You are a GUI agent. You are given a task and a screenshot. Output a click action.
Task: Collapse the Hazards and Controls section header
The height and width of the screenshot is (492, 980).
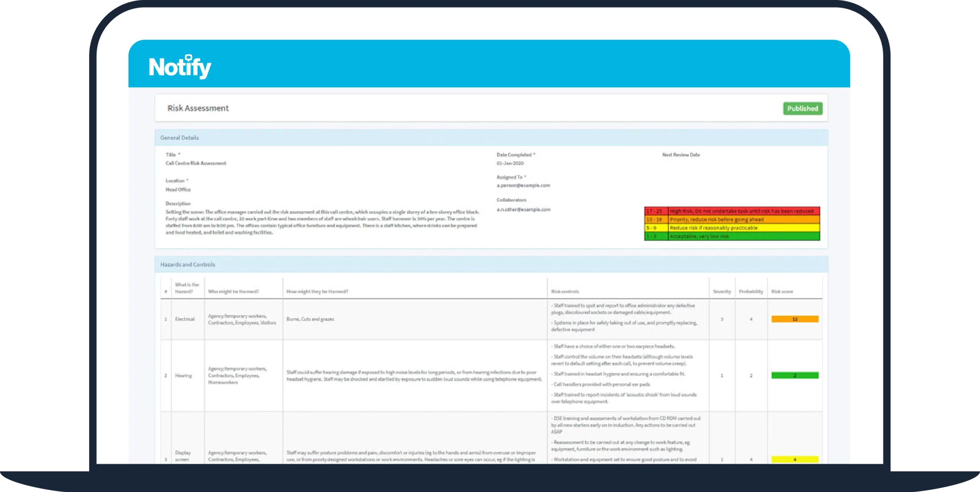188,264
